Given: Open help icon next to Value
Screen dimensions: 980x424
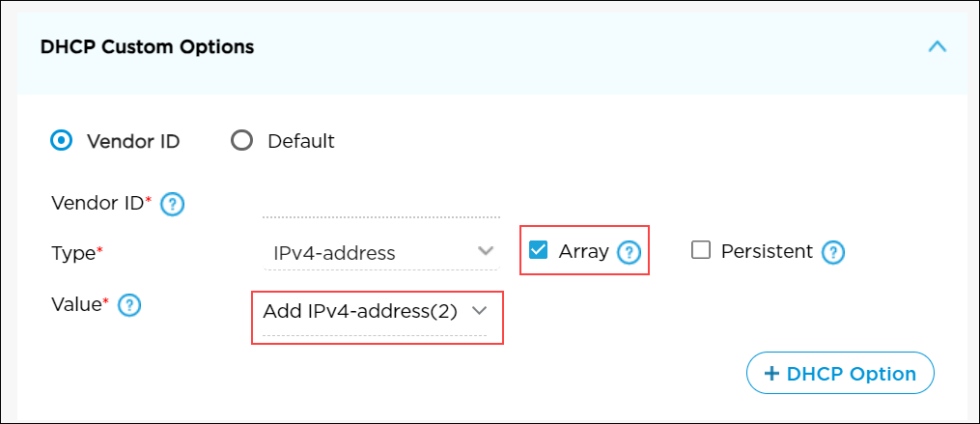Looking at the screenshot, I should coord(129,306).
